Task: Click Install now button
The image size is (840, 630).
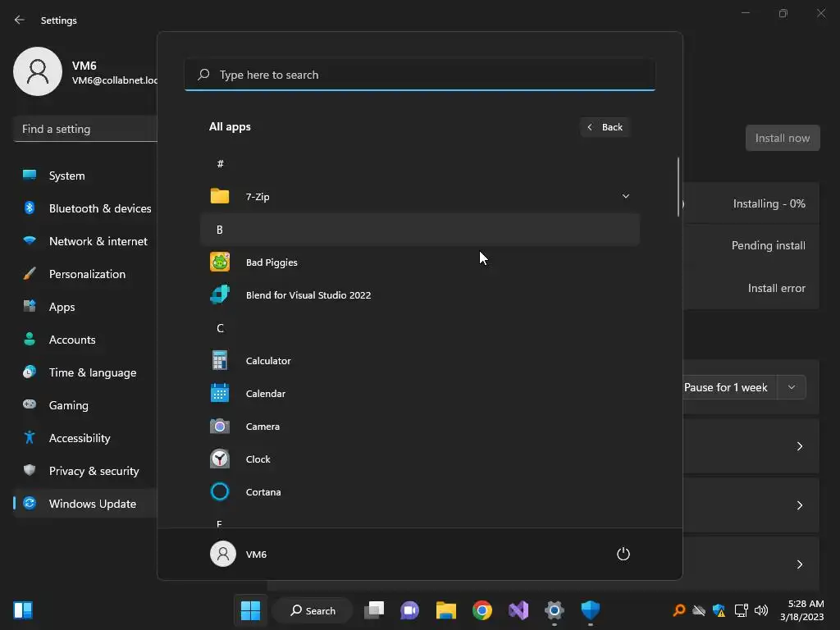Action: (782, 138)
